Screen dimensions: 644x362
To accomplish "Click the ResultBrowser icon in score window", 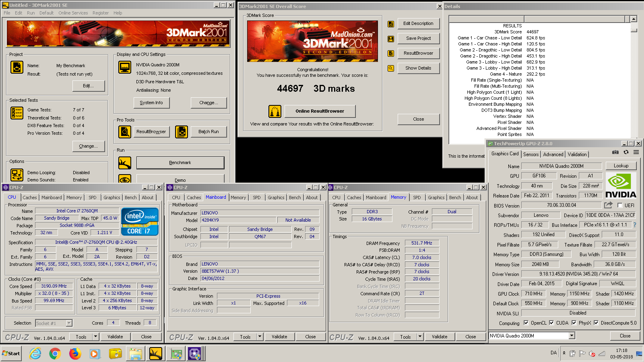I will tap(390, 53).
